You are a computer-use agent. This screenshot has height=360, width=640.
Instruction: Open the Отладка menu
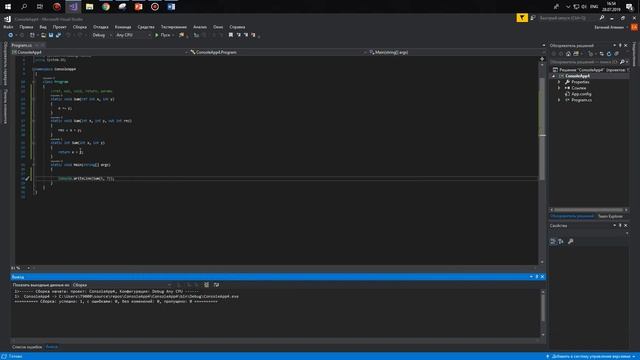(101, 27)
